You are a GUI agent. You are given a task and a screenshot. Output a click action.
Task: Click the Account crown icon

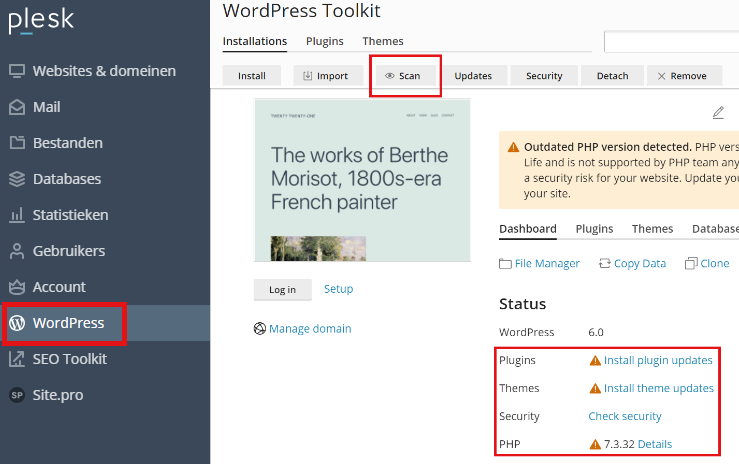(17, 287)
